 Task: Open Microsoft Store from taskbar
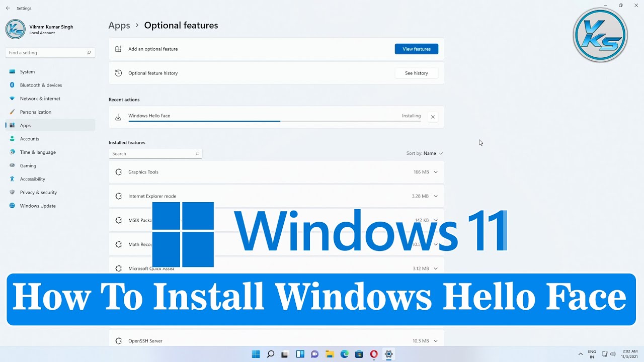[x=359, y=354]
